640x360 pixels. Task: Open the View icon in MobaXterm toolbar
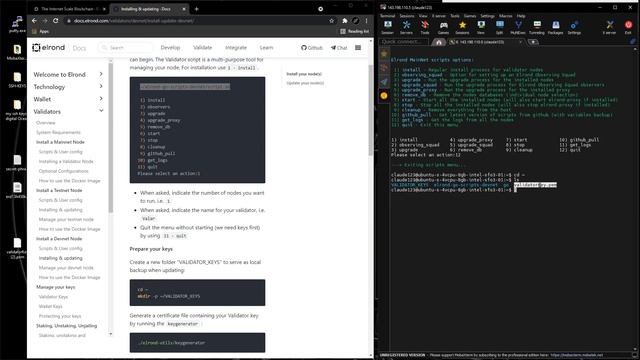[481, 27]
